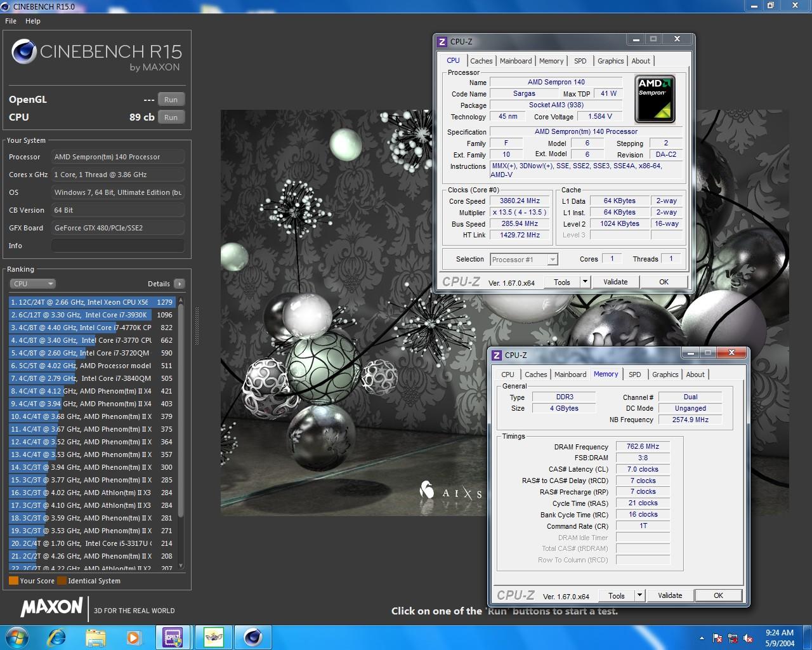Switch to Memory tab in upper CPU-Z

pos(551,61)
